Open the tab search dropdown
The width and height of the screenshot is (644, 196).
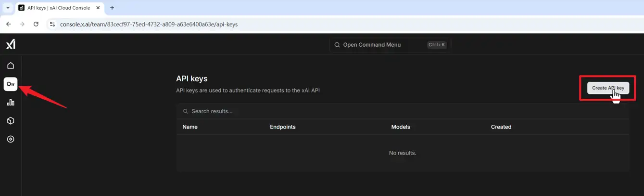(8, 8)
